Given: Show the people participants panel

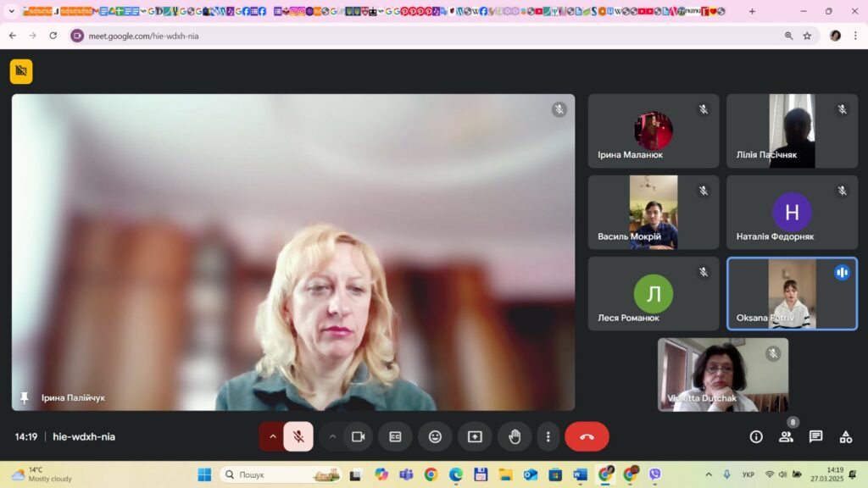Looking at the screenshot, I should coord(786,436).
